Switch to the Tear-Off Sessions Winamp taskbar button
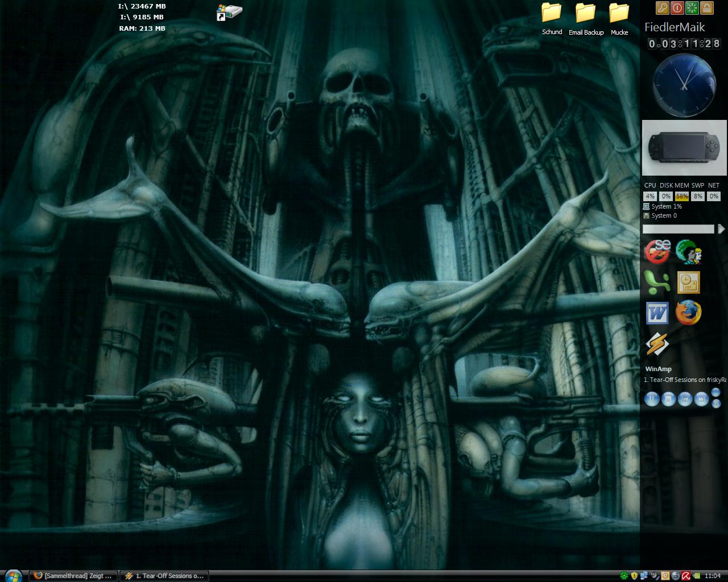This screenshot has width=728, height=582. (164, 576)
